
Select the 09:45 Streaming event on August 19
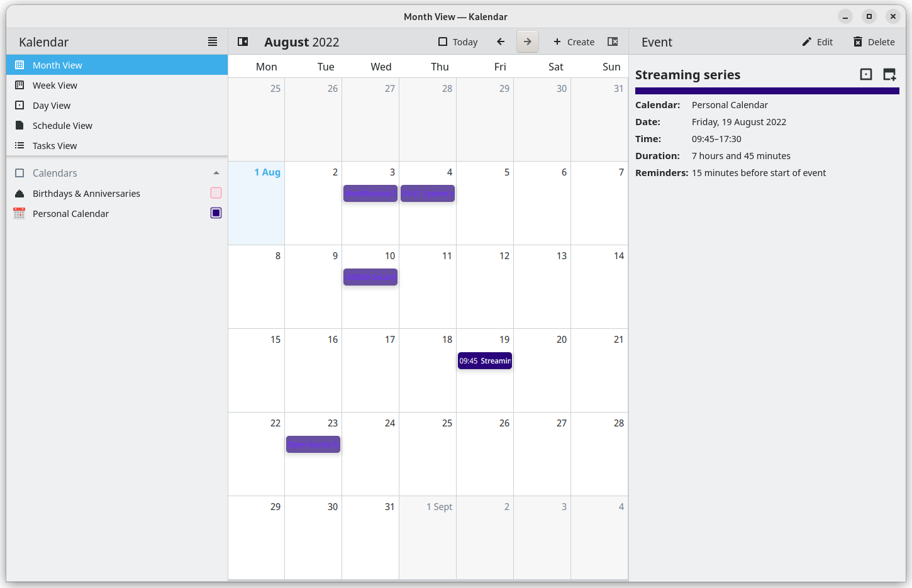pyautogui.click(x=485, y=360)
